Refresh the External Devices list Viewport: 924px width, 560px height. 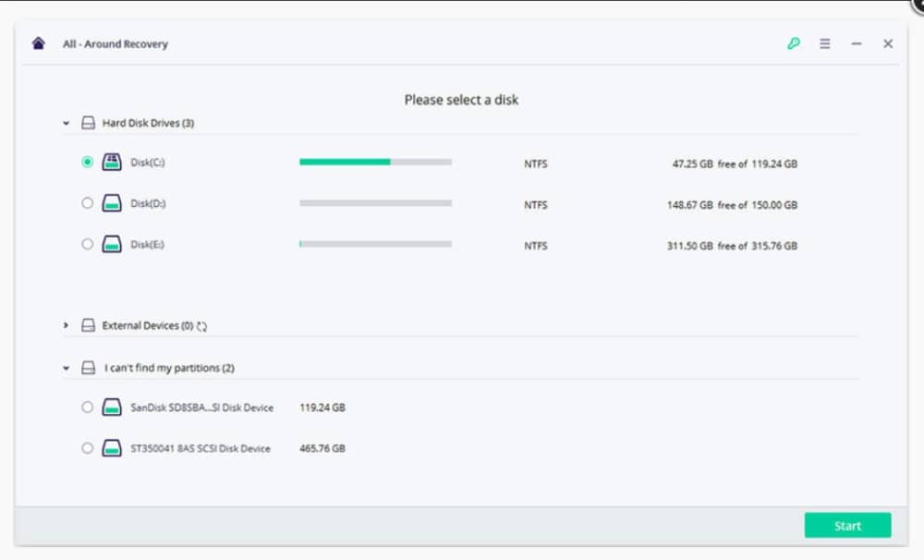pos(202,326)
